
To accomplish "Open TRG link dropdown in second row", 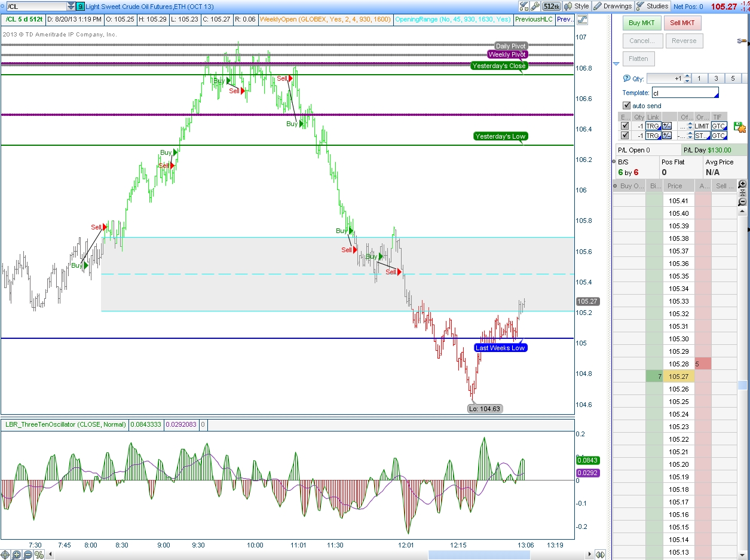I will coord(653,136).
